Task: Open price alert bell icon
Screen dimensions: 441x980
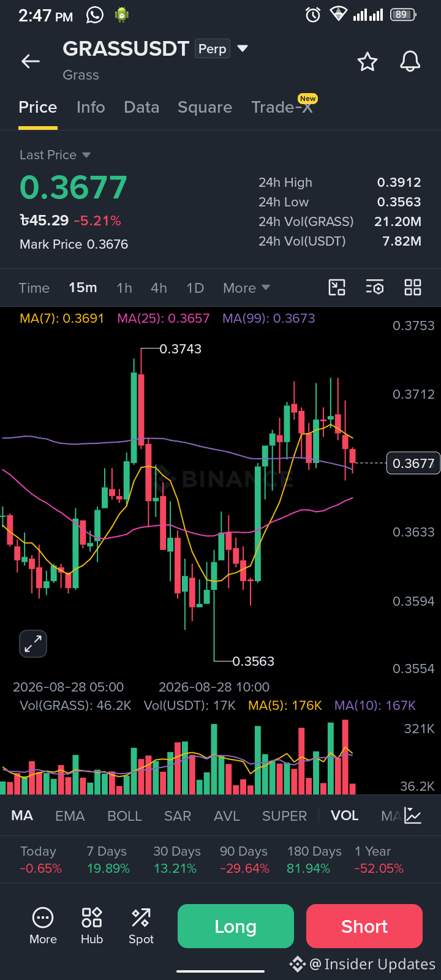Action: pyautogui.click(x=410, y=61)
